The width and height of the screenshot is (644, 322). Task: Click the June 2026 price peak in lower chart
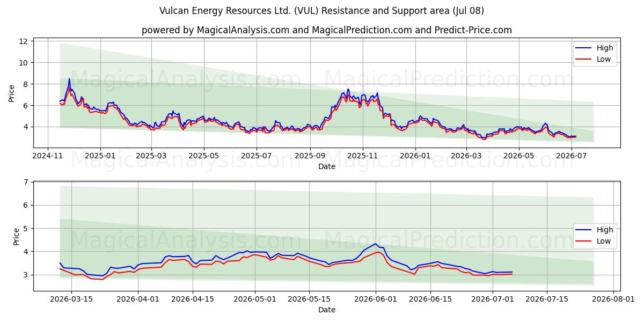pos(376,244)
